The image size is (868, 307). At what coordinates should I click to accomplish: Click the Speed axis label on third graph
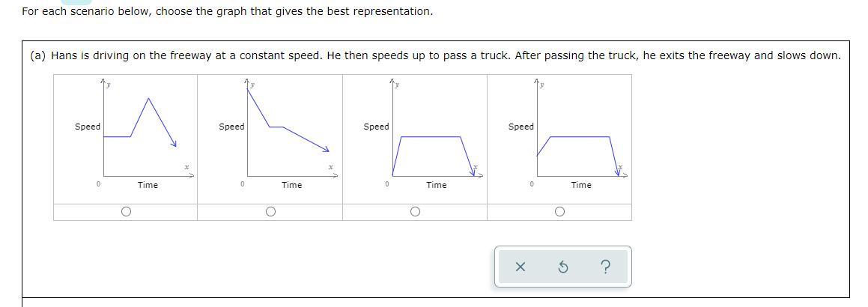[376, 127]
